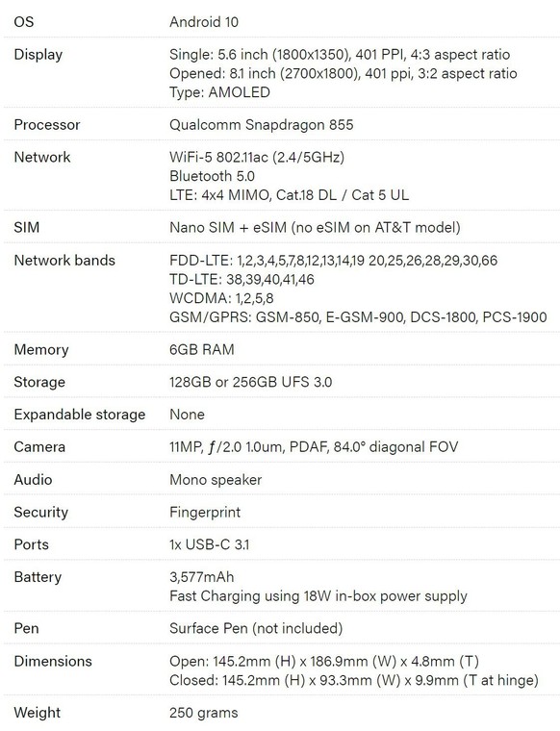Click the AMOLED display type line
560x731 pixels.
(x=219, y=92)
